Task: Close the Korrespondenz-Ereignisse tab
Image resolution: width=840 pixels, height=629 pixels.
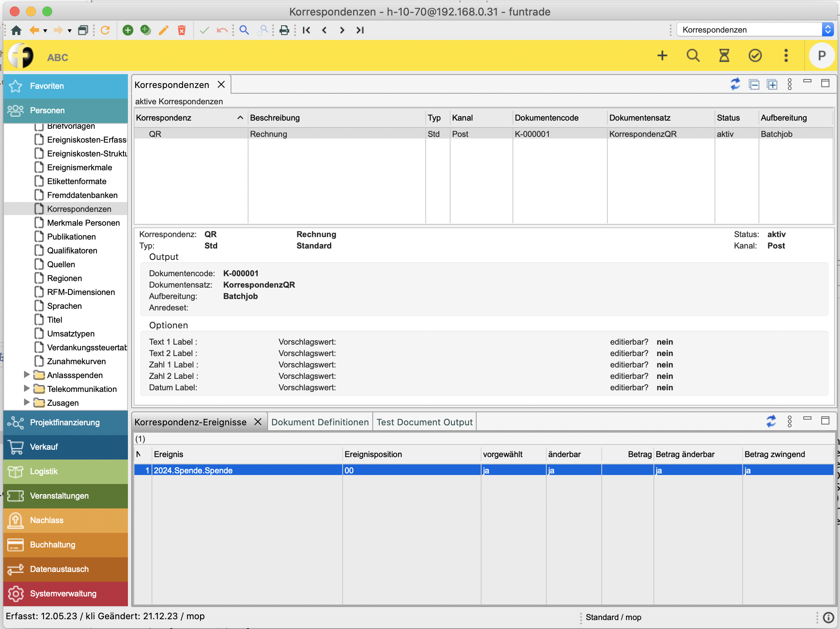Action: coord(258,422)
